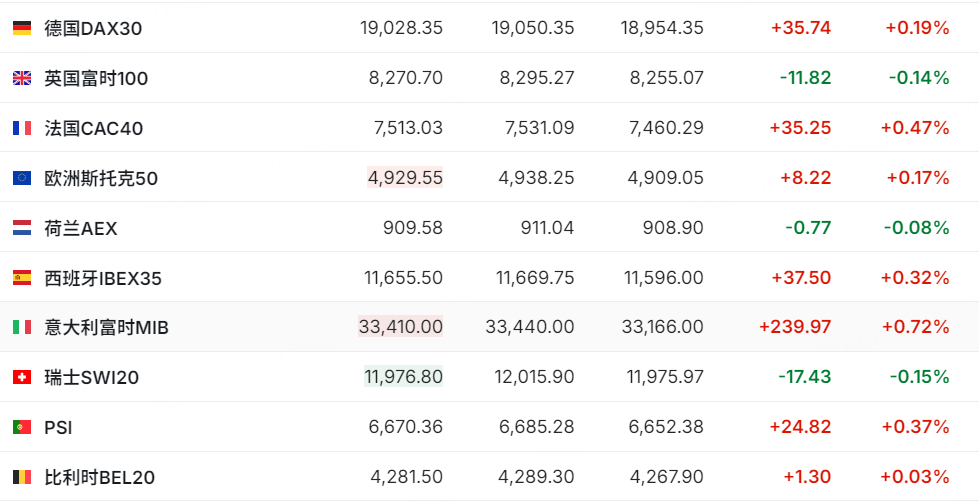
Task: Click the Spain flag icon
Action: [21, 278]
